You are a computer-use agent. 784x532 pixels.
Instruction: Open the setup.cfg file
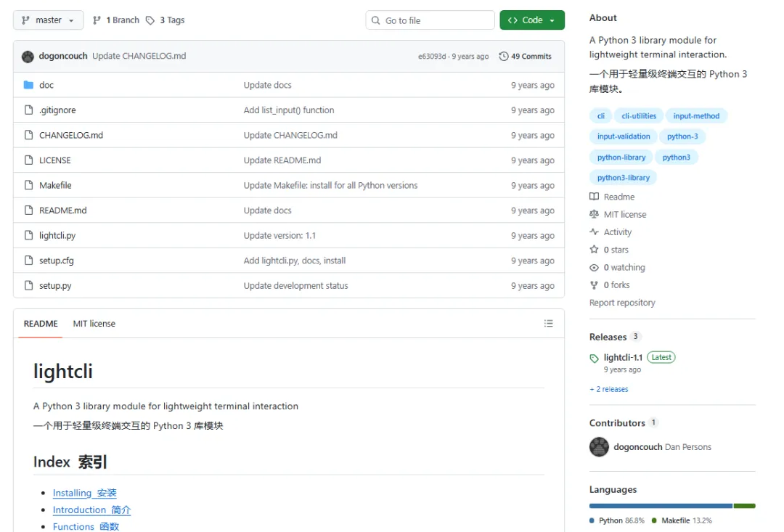tap(57, 260)
